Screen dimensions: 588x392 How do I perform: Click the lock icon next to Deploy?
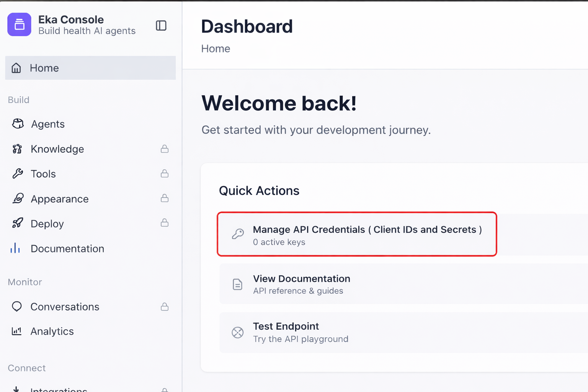(x=165, y=222)
